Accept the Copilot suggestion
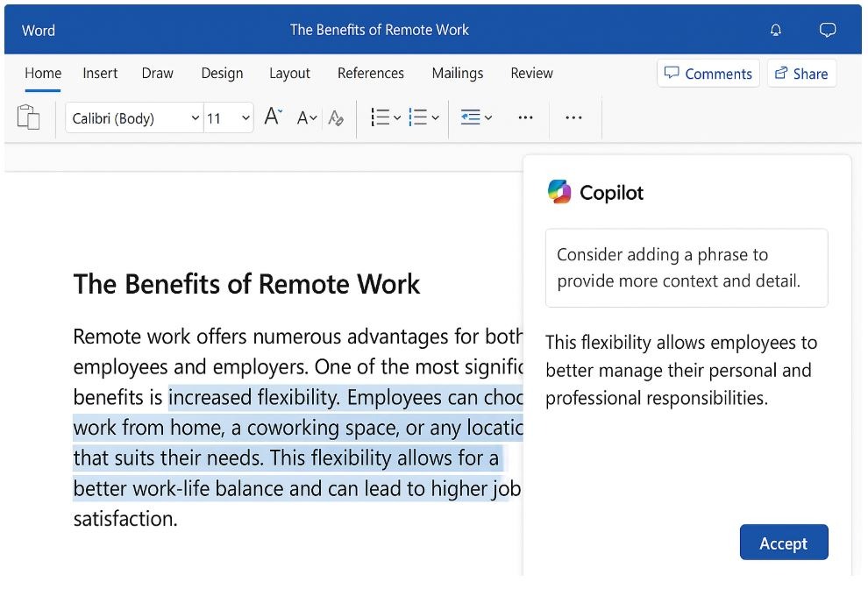868x596 pixels. 784,543
